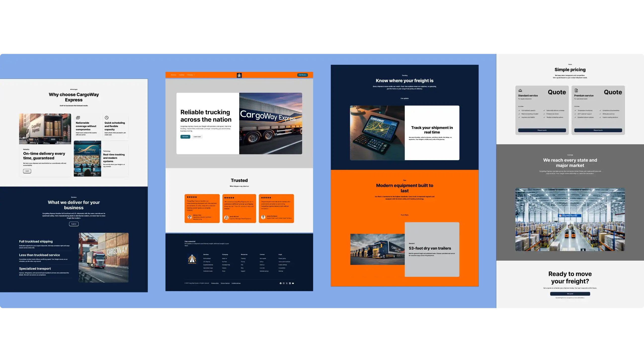The height and width of the screenshot is (362, 644).
Task: Select the Truck Fleets tab in the orange section
Action: (405, 215)
